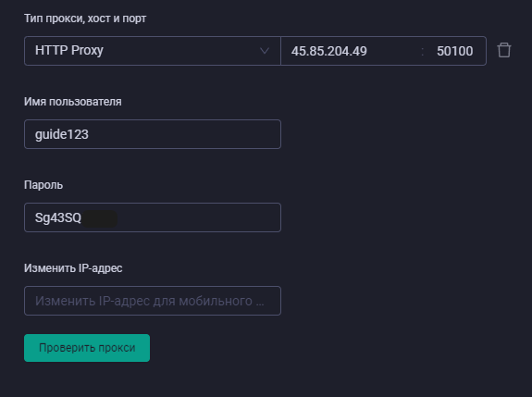Delete the proxy with the trash icon

tap(504, 50)
